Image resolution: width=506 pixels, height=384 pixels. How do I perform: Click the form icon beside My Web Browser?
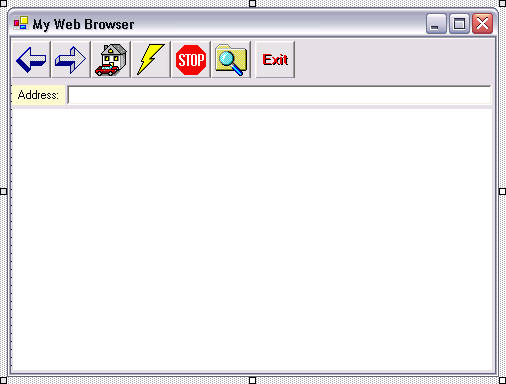click(x=21, y=23)
